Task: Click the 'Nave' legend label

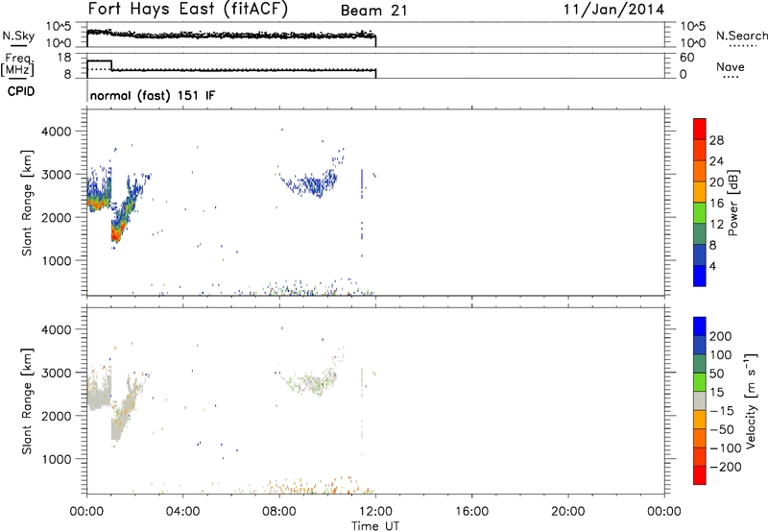Action: [x=731, y=66]
